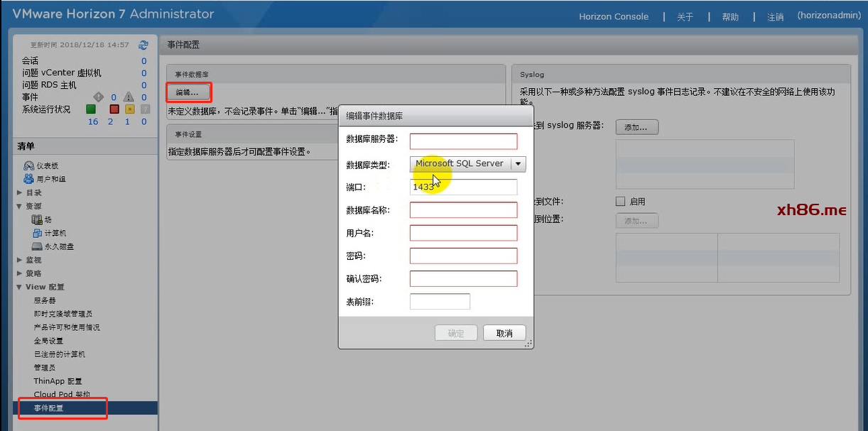Click the refresh icon beside update time
The width and height of the screenshot is (868, 431).
[143, 45]
